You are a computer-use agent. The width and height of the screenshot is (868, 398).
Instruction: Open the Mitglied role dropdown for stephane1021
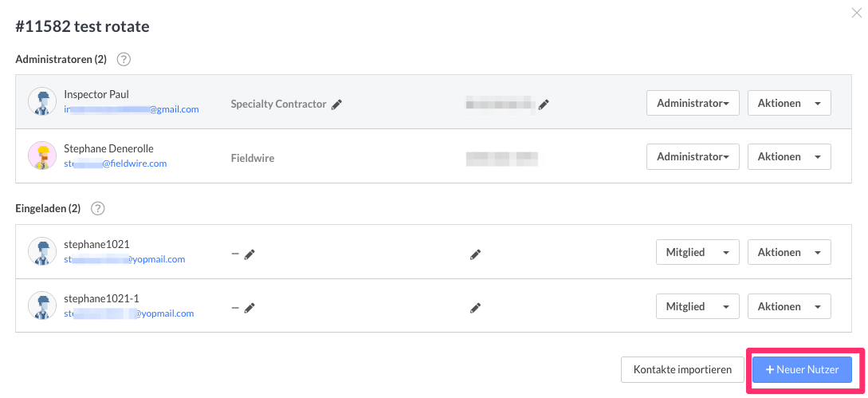[697, 252]
